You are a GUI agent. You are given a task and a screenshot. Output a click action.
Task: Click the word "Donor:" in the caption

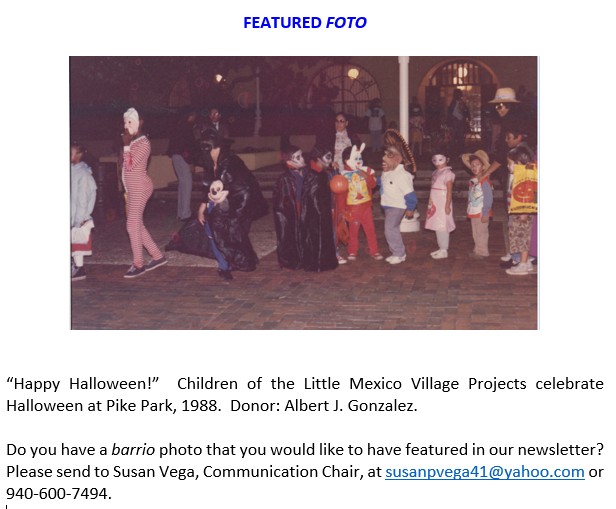(x=255, y=406)
